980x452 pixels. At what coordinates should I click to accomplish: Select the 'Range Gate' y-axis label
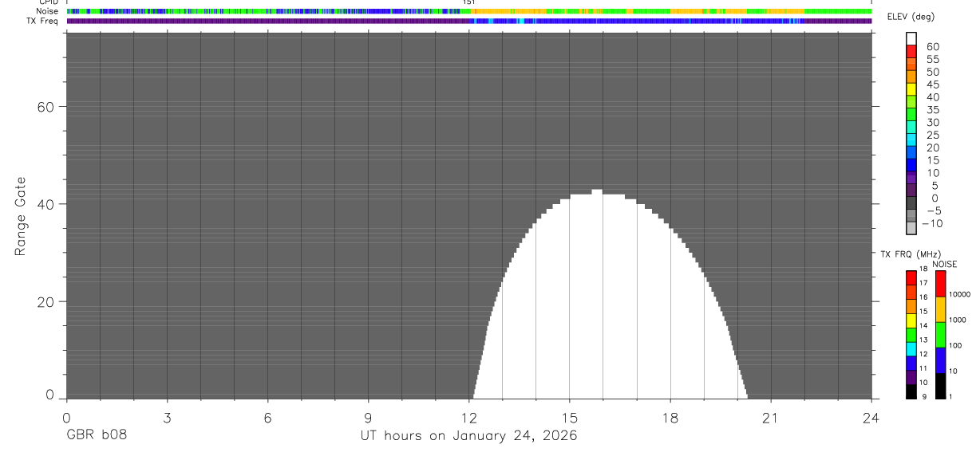[x=21, y=216]
